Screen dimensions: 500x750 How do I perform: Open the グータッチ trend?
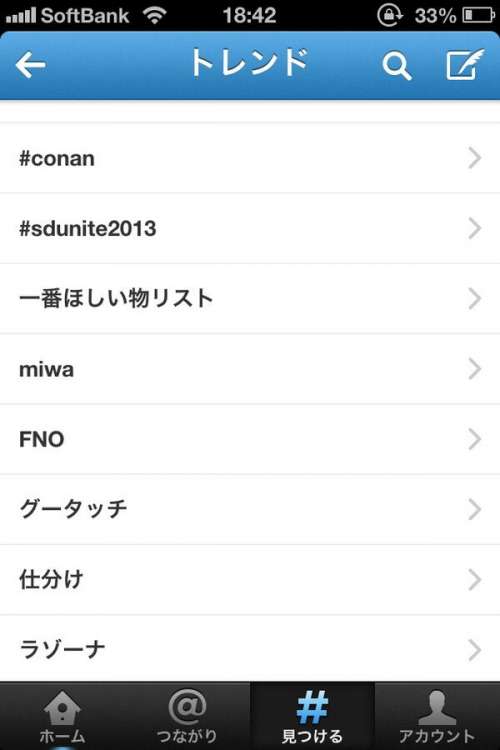(x=250, y=509)
